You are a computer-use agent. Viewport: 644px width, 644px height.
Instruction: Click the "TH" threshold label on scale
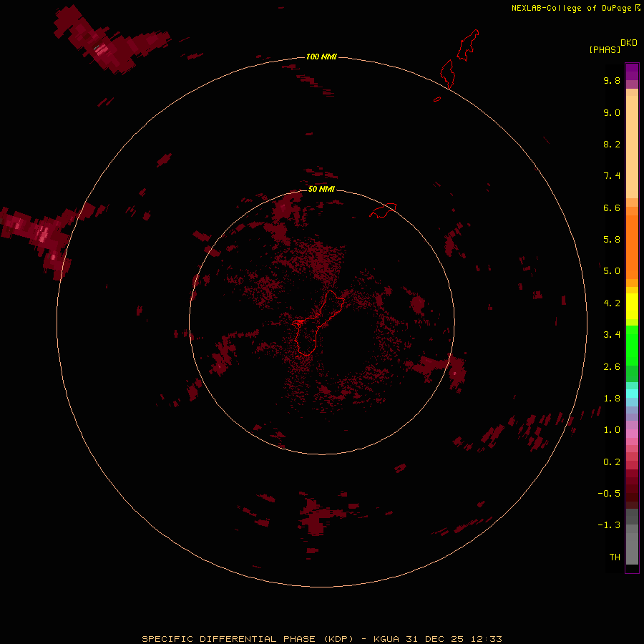click(615, 557)
